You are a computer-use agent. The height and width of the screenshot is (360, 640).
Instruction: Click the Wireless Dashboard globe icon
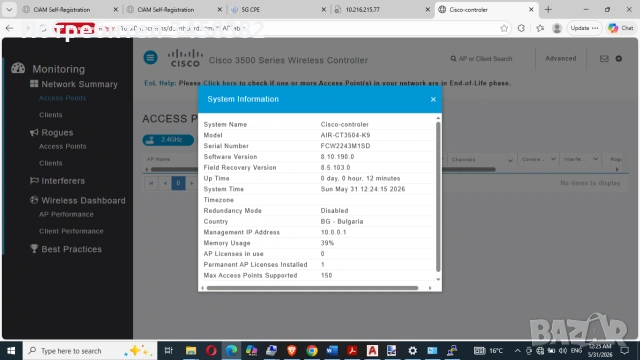(x=34, y=200)
